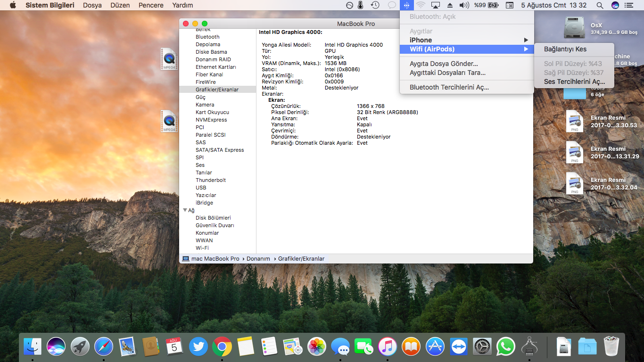This screenshot has width=644, height=362.
Task: Select Thunderbolt in the hardware sidebar
Action: click(x=210, y=180)
